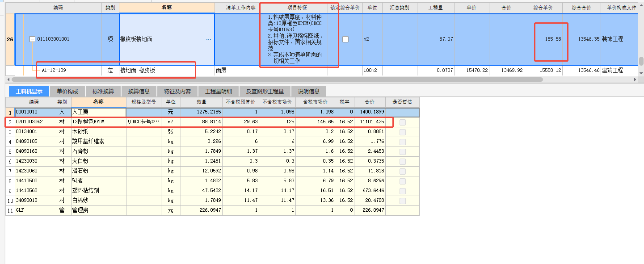Open the ellipsis editor for 橡胶板楼地面
The image size is (644, 264).
point(209,39)
